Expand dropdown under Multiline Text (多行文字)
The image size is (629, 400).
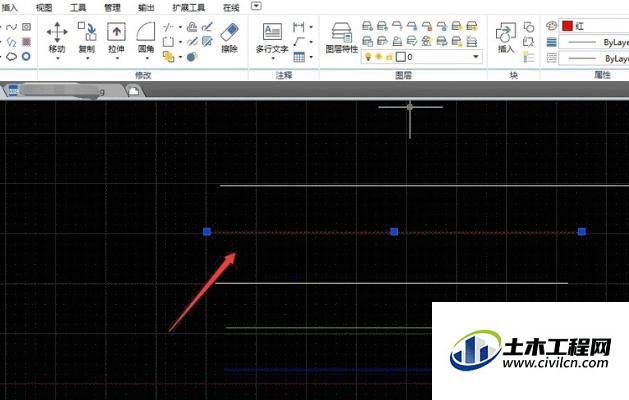pos(272,58)
